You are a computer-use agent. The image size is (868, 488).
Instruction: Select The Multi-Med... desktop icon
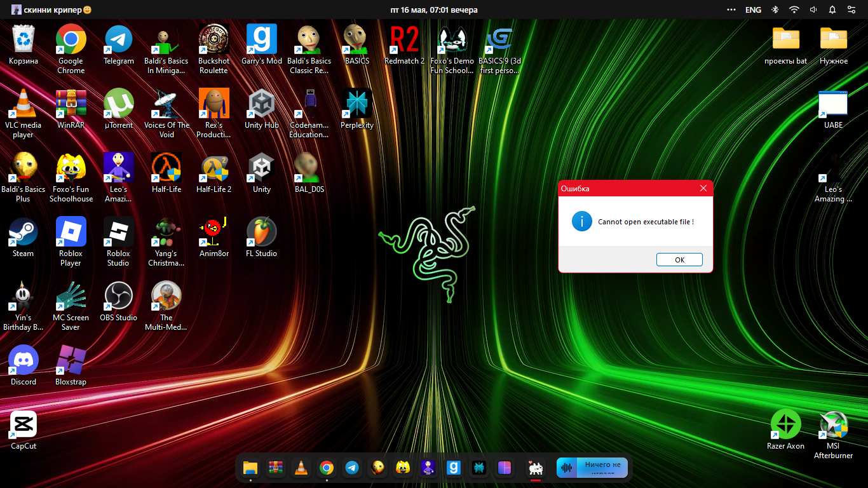coord(166,306)
